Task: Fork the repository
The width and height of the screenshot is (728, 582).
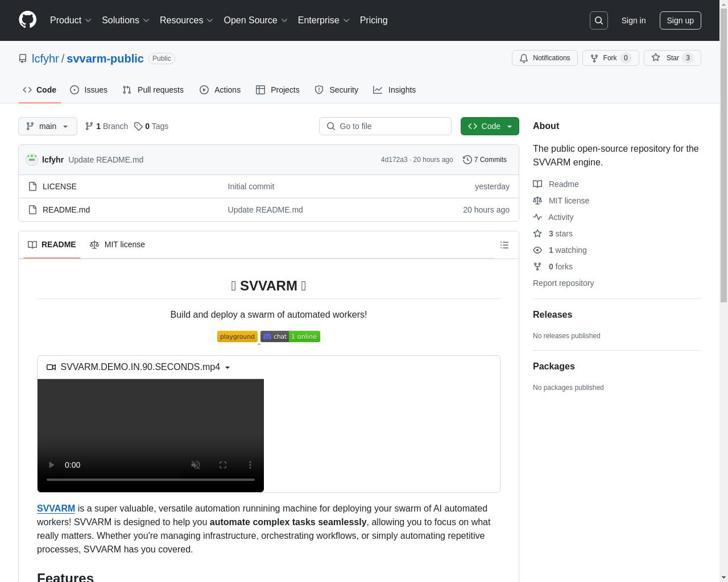Action: (x=611, y=58)
